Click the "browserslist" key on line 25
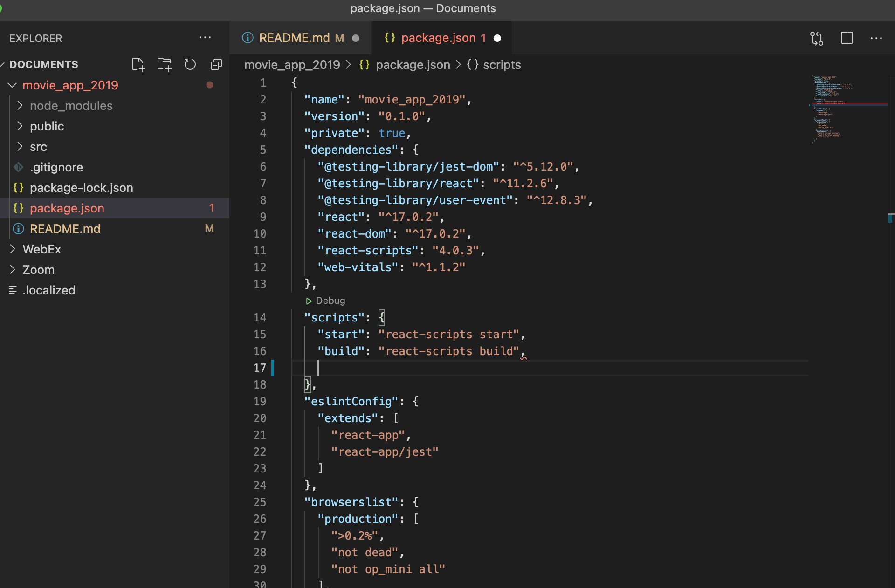Image resolution: width=895 pixels, height=588 pixels. [x=351, y=502]
